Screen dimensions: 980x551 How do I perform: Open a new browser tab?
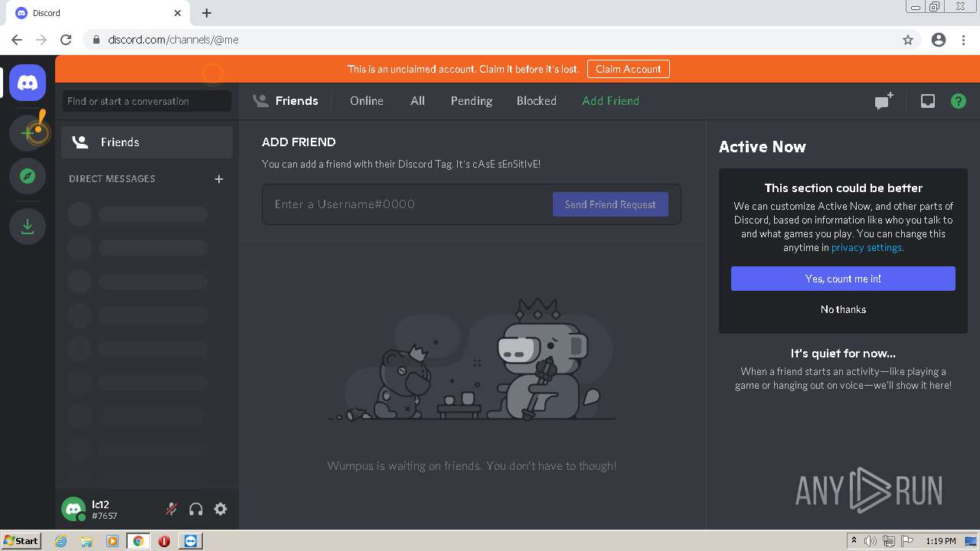point(207,13)
